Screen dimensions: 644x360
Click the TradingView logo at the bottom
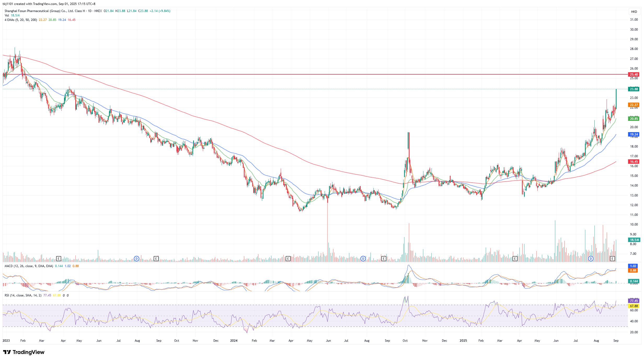point(24,352)
